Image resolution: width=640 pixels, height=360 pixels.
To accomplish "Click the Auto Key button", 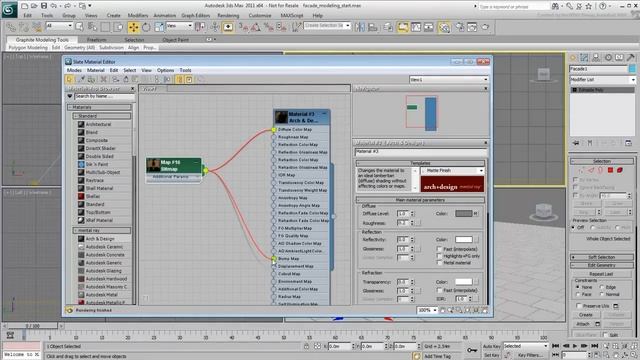I will (x=491, y=346).
